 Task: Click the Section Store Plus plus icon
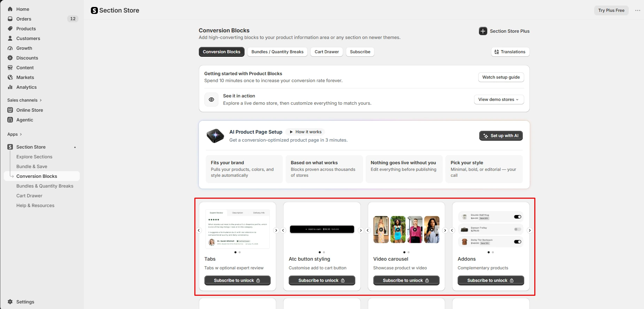[x=483, y=31]
